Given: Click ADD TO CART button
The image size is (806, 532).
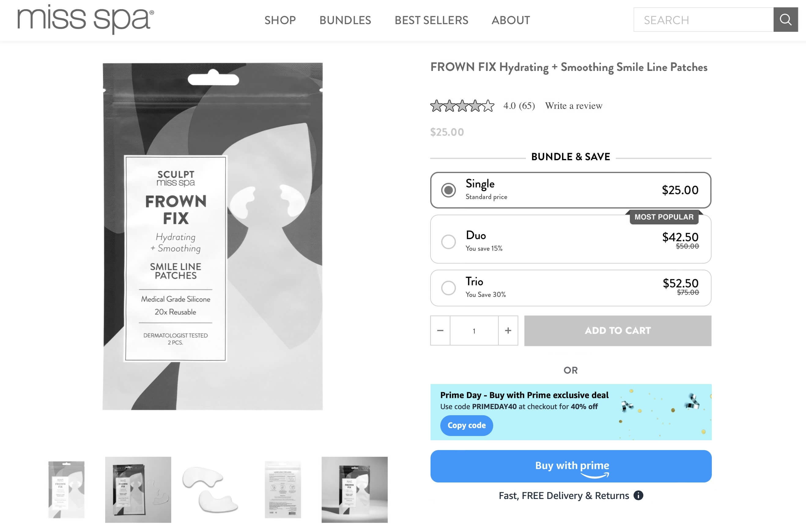Looking at the screenshot, I should tap(618, 331).
